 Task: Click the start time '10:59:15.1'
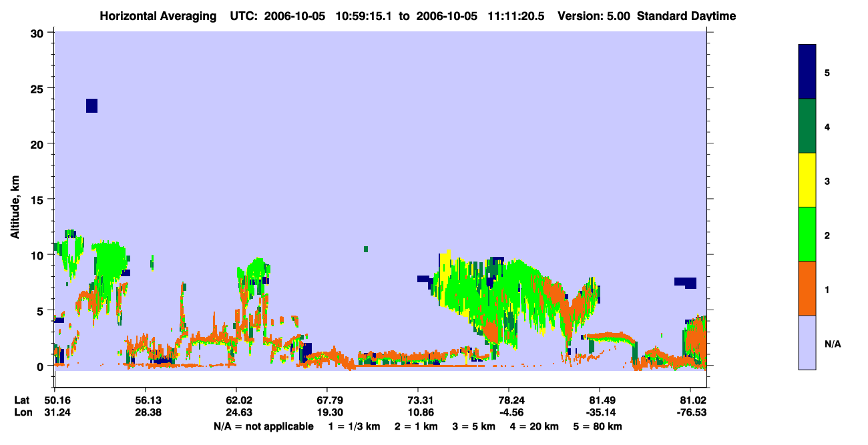tap(363, 16)
